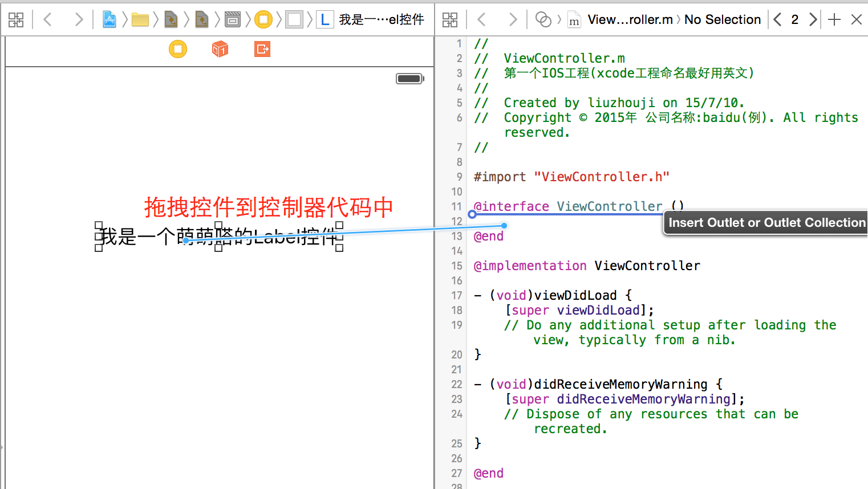Viewport: 868px width, 489px height.
Task: Click the label name '我是一…el控件' breadcrumb
Action: (x=382, y=20)
